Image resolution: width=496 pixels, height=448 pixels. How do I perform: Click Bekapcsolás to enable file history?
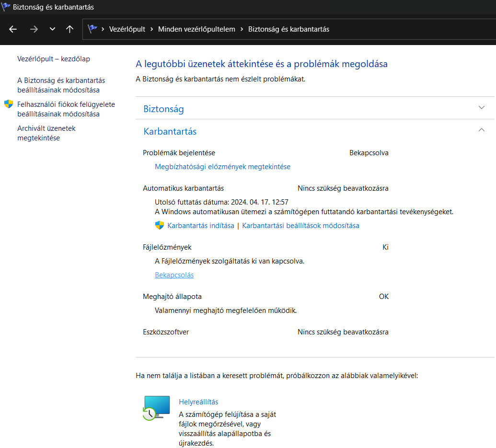tap(174, 275)
